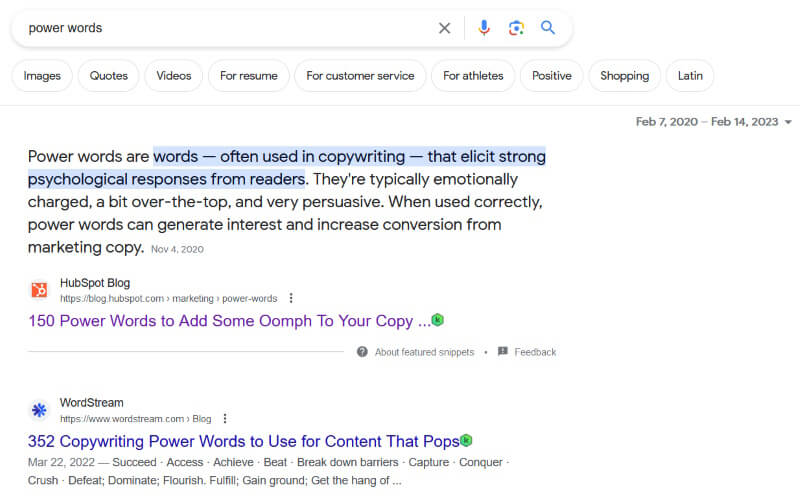Screen dimensions: 800x500
Task: Open About featured snippets link
Action: pyautogui.click(x=424, y=352)
